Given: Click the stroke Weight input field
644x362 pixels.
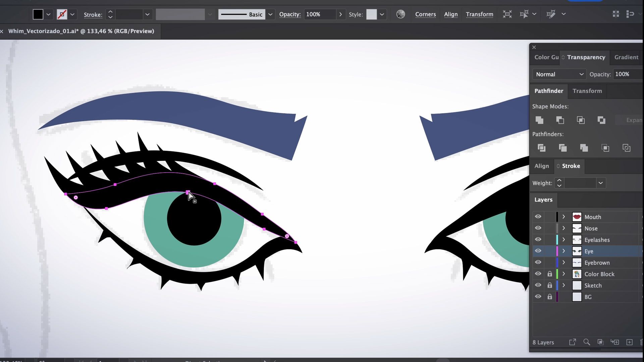Looking at the screenshot, I should click(x=580, y=183).
